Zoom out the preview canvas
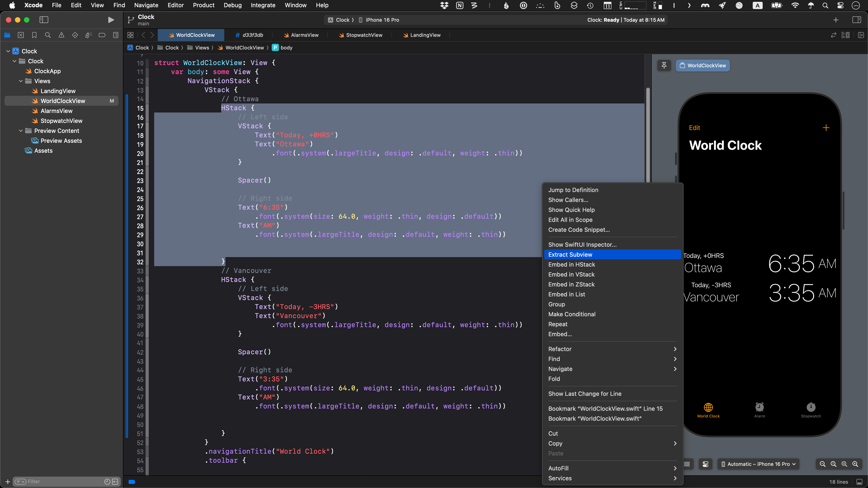The image size is (868, 488). click(x=822, y=464)
